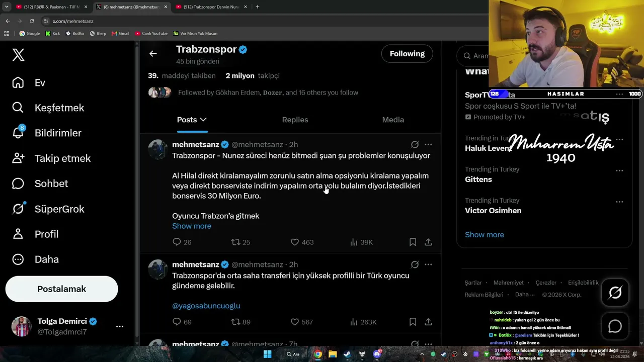644x362 pixels.
Task: Share the Nunez süreci post
Action: [x=428, y=242]
